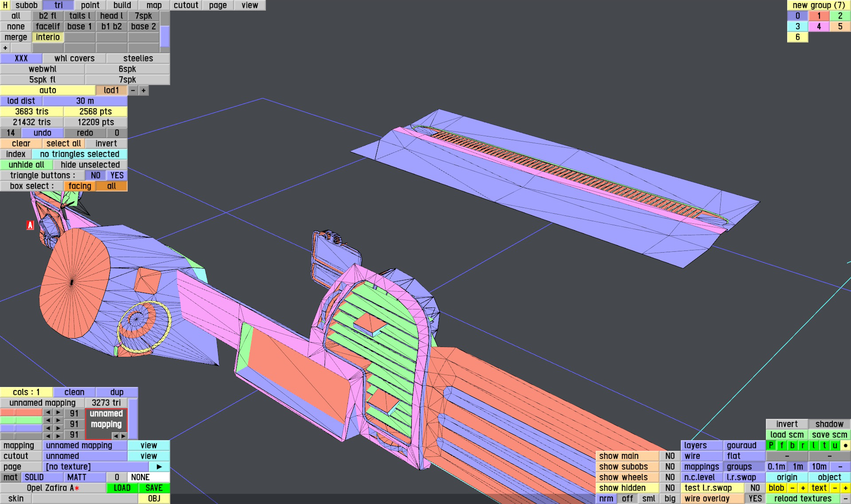
Task: Toggle wire overlay YES button
Action: coord(755,499)
